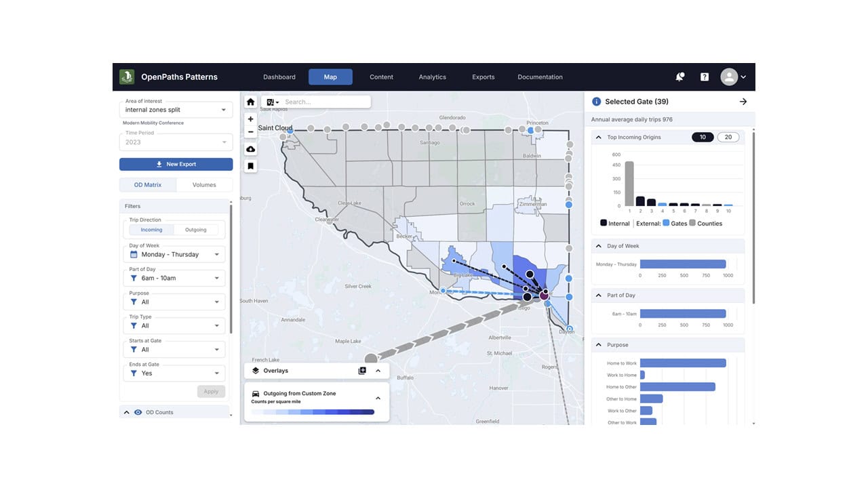Image resolution: width=868 pixels, height=488 pixels.
Task: Close Selected Gate panel with arrow
Action: 743,102
